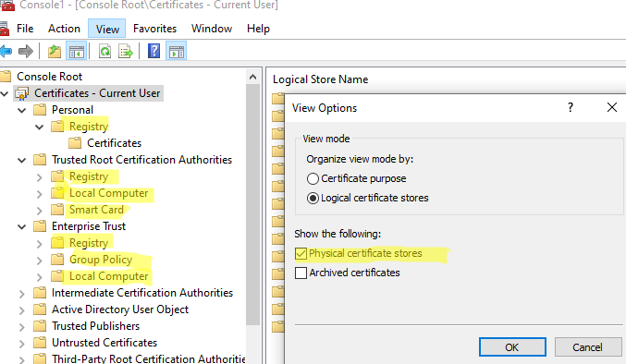This screenshot has width=626, height=364.
Task: Select the Certificate purpose radio button
Action: [x=313, y=178]
